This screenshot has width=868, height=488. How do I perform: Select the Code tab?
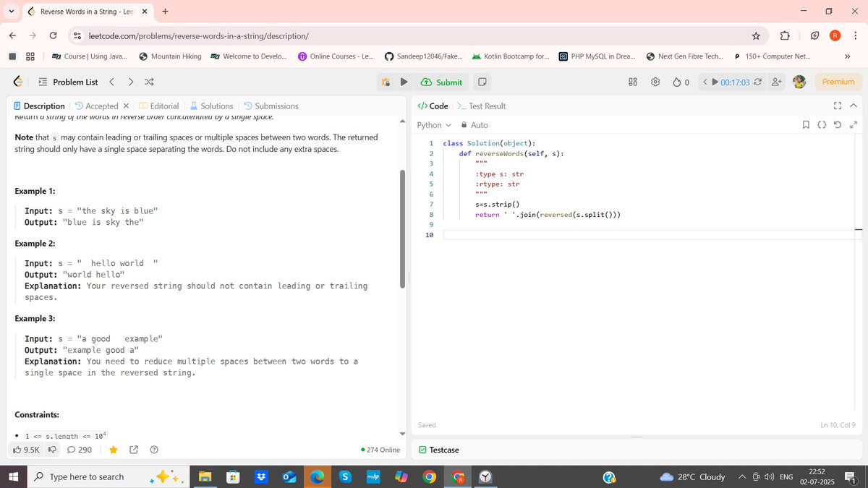pos(433,106)
